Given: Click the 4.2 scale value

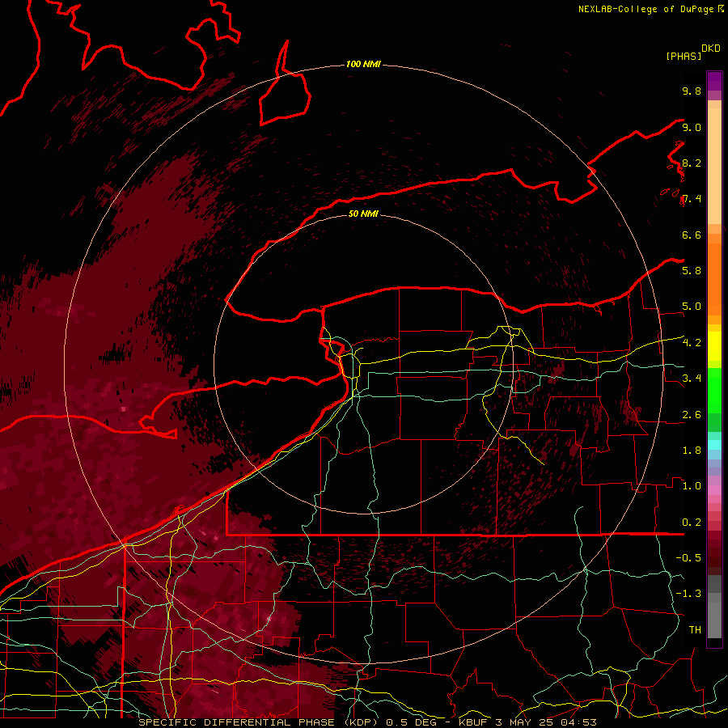Looking at the screenshot, I should [x=692, y=343].
